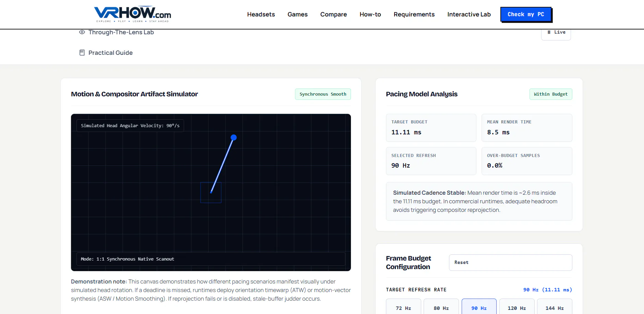
Task: Click the 90 Hz (11.11 ms) readout
Action: pyautogui.click(x=547, y=290)
